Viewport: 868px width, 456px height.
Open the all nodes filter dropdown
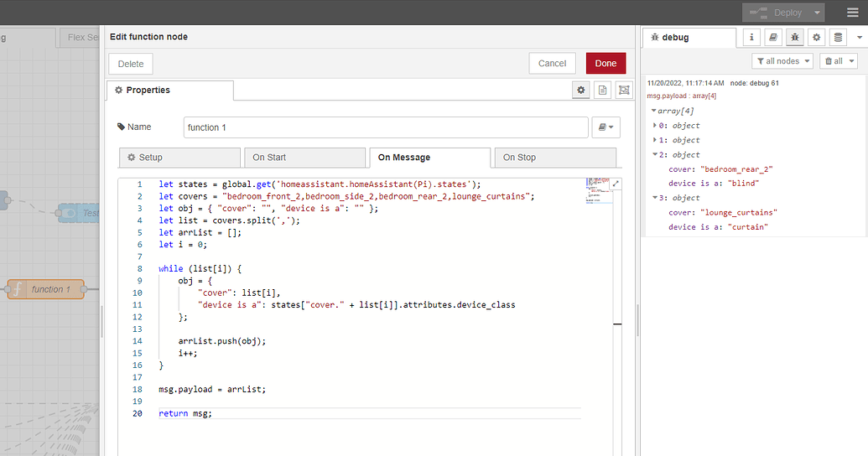(782, 61)
